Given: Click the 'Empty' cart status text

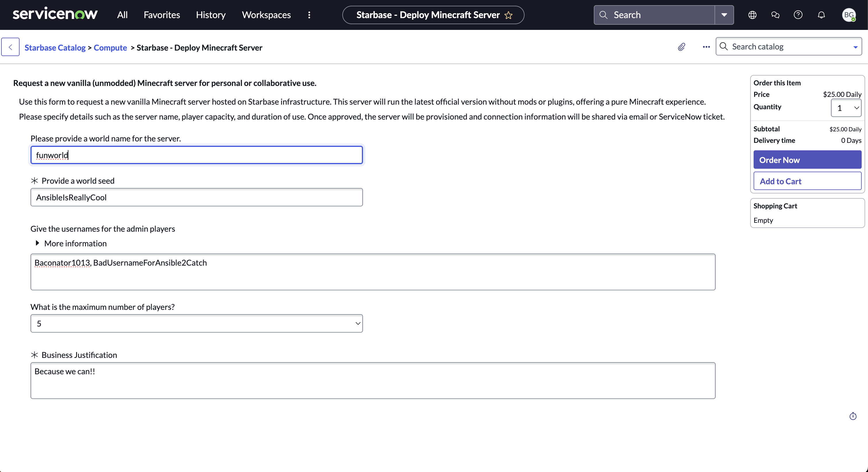Looking at the screenshot, I should (x=763, y=220).
